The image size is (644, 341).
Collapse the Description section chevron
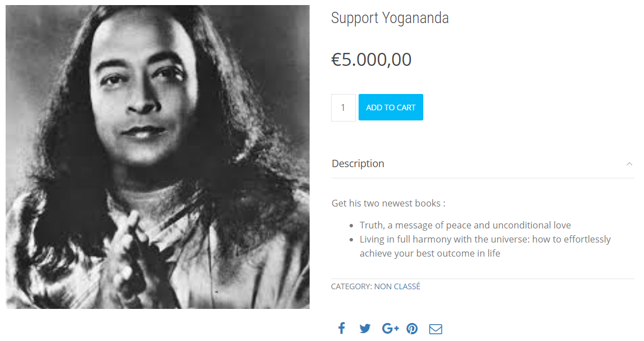tap(629, 164)
